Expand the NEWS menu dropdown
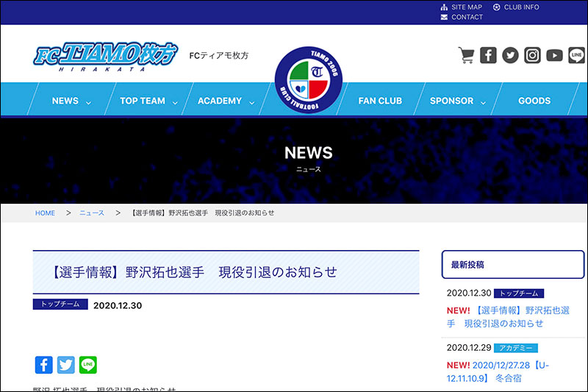588x392 pixels. pos(71,101)
